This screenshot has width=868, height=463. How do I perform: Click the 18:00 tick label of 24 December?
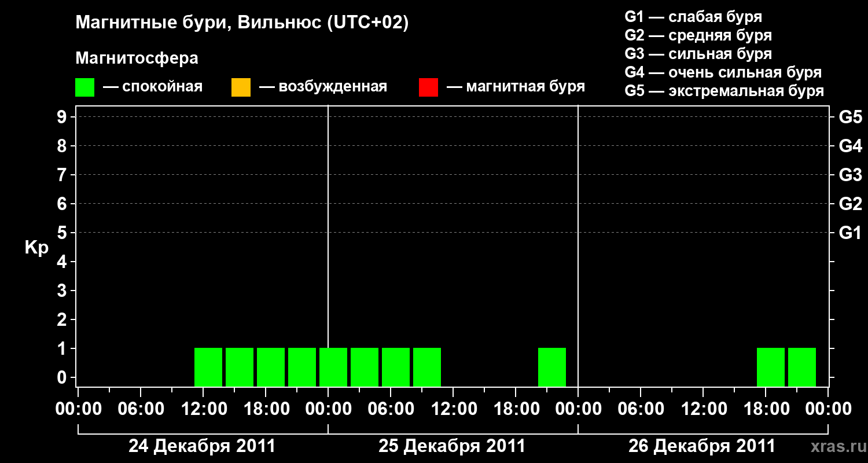pos(266,409)
